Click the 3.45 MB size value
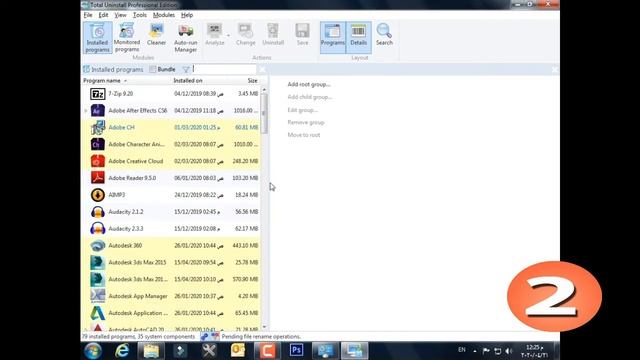640x360 pixels. [248, 94]
